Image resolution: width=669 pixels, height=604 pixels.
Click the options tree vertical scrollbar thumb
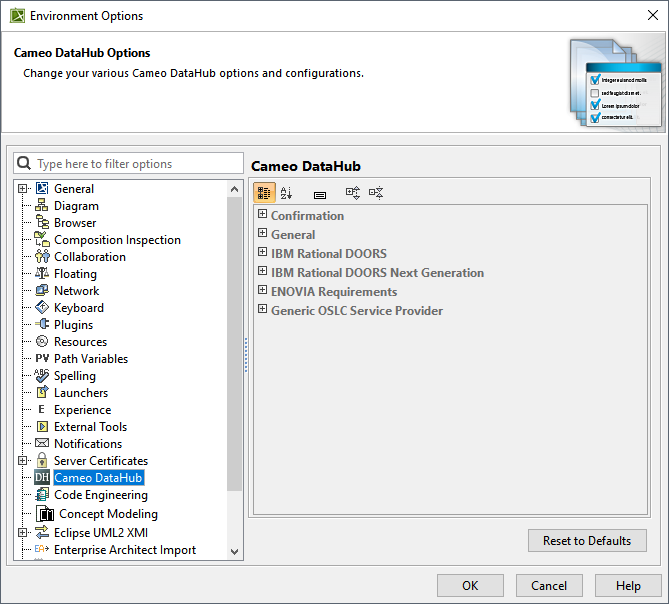tap(235, 344)
